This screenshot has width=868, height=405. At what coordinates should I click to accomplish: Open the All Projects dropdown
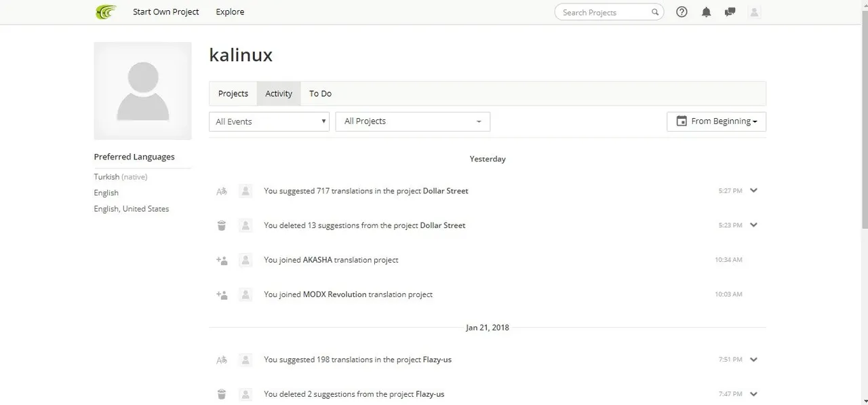[x=413, y=121]
